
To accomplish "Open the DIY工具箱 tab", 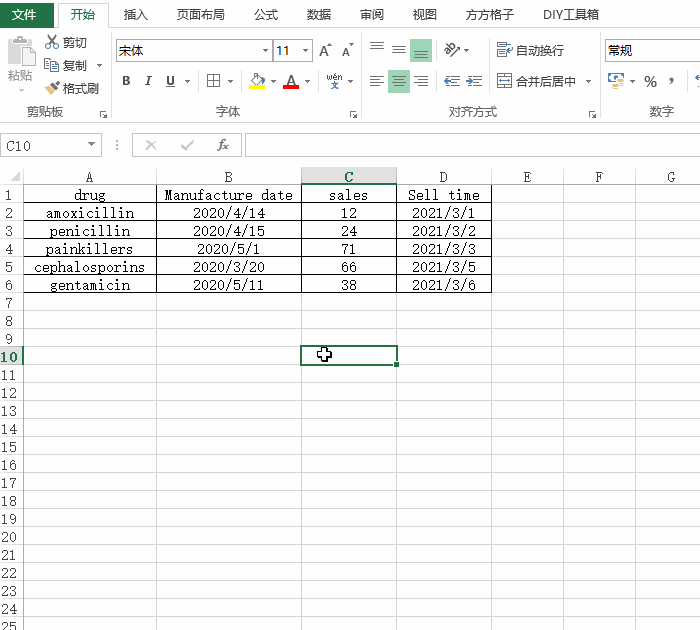I will (x=571, y=15).
